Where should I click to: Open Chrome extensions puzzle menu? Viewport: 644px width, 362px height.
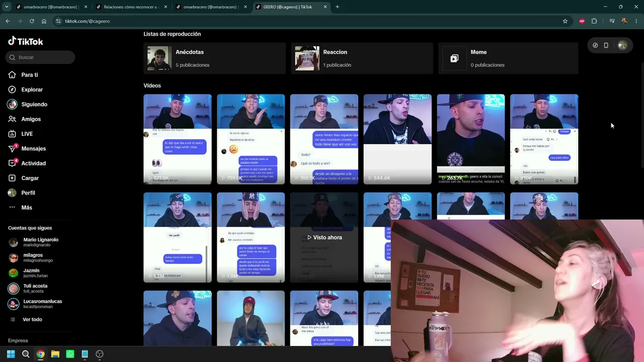[x=594, y=21]
